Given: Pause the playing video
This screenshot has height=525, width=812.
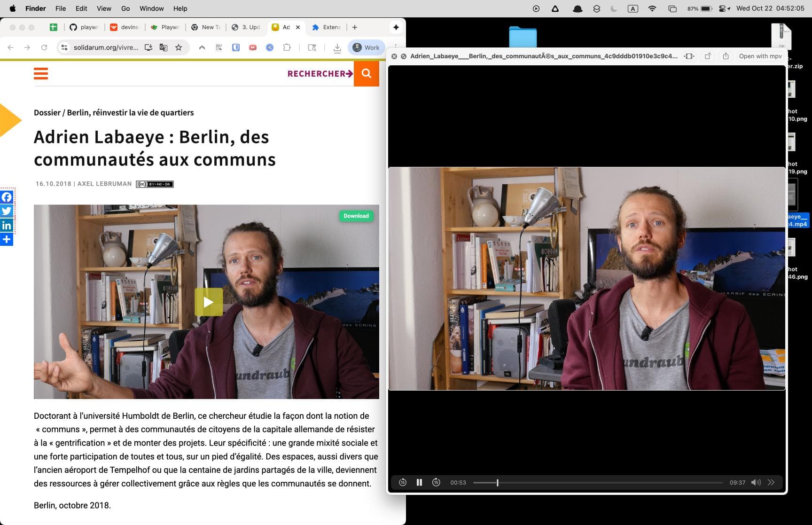Looking at the screenshot, I should click(419, 482).
